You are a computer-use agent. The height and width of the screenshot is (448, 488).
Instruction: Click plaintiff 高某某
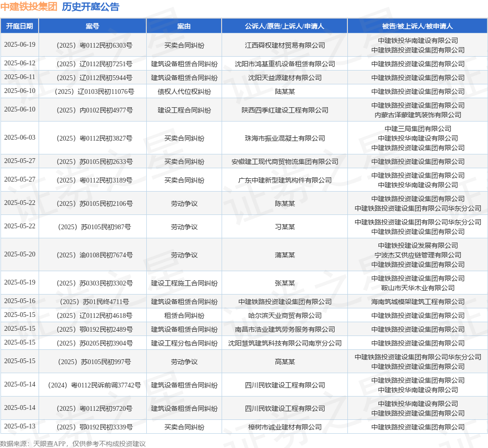click(x=285, y=362)
